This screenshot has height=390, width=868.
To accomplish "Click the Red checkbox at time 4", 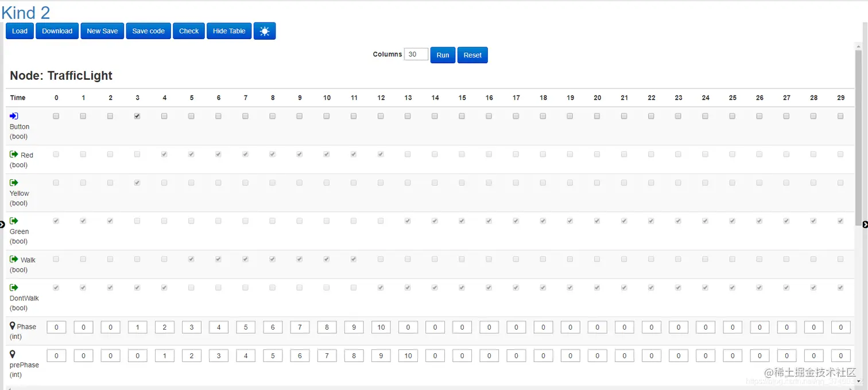I will (x=164, y=155).
